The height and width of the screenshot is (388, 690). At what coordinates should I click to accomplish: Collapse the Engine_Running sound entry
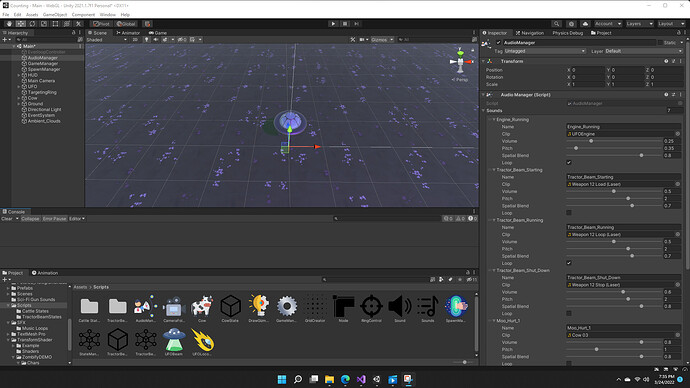click(x=494, y=120)
